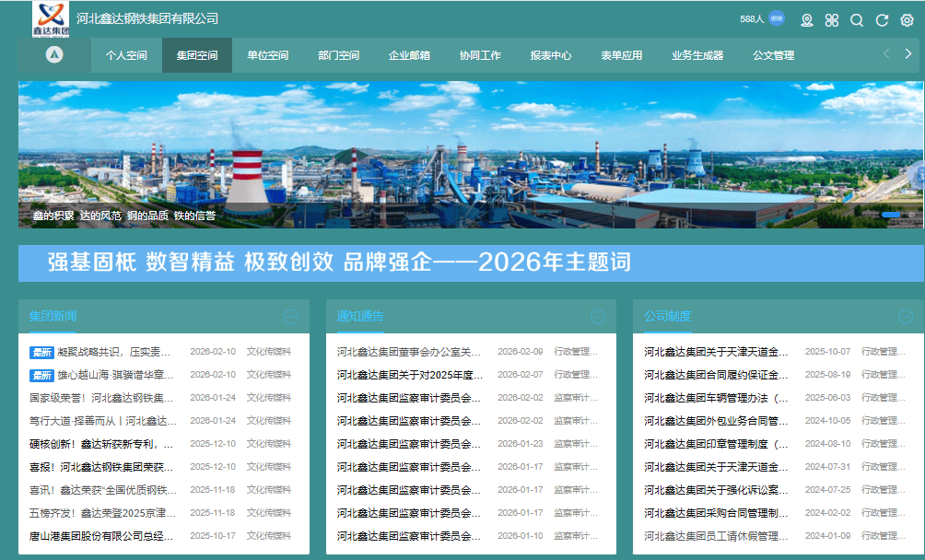Open the settings gear icon
The image size is (925, 560).
[x=907, y=20]
